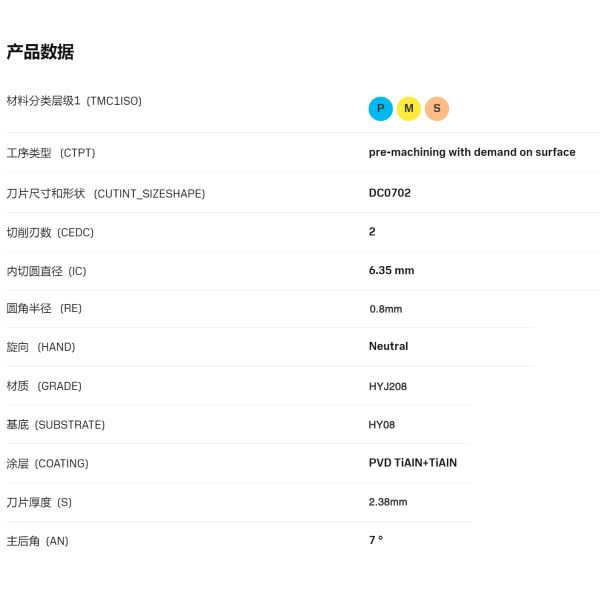Select the HYJ208 grade value

[388, 386]
